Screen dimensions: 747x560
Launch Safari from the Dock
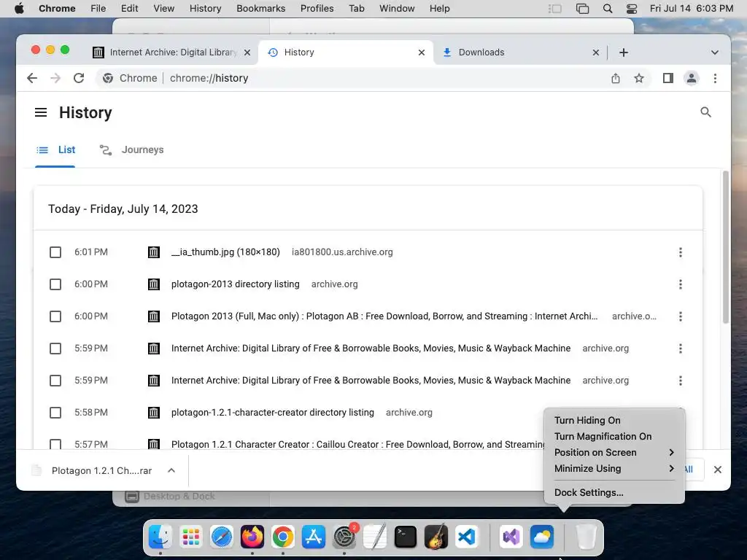pos(222,537)
